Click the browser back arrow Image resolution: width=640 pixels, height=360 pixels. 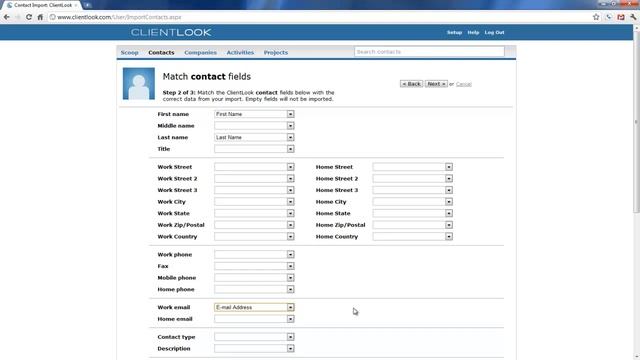(7, 17)
